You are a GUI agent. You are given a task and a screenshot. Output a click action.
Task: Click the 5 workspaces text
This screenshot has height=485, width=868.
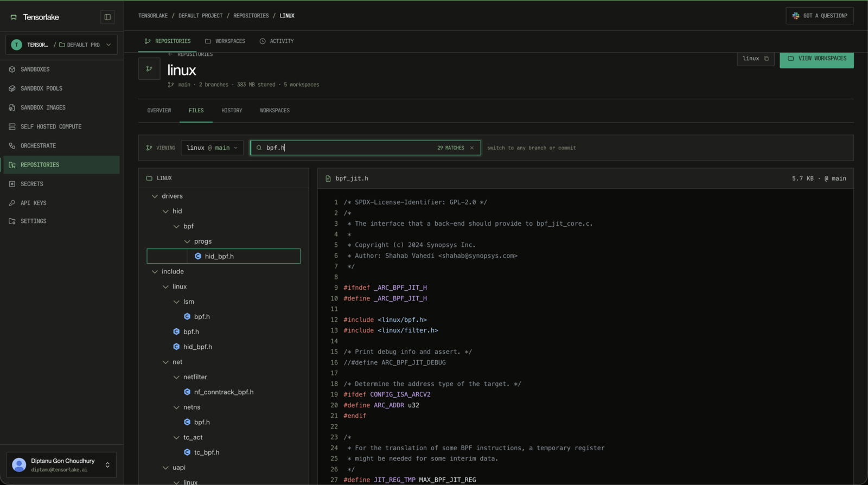[x=301, y=85]
